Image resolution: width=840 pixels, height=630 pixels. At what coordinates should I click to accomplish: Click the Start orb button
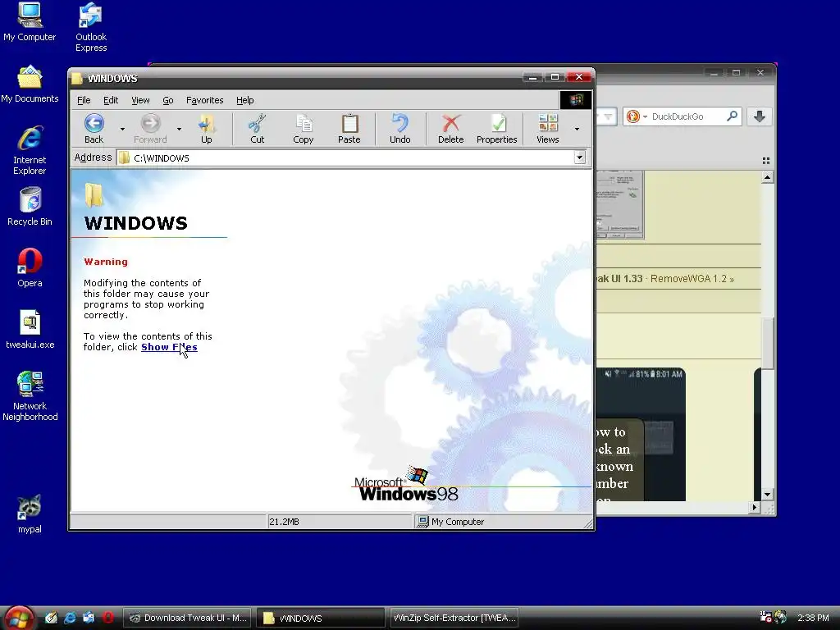[20, 619]
